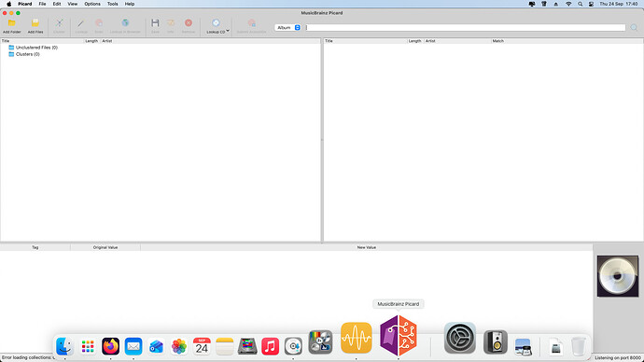Open the Picard application menu
Viewport: 644px width, 362px height.
[24, 4]
